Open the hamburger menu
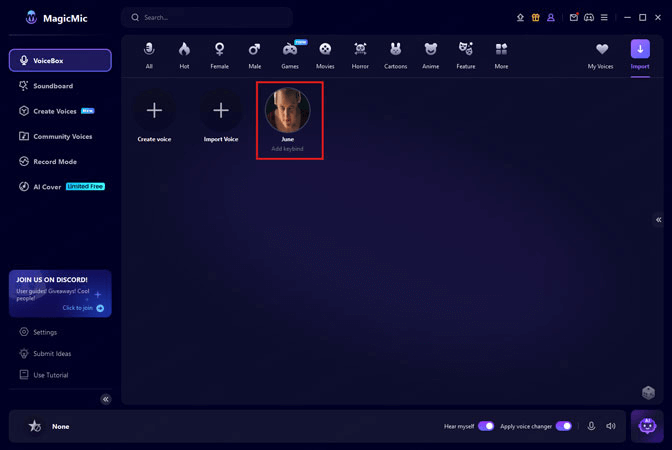The height and width of the screenshot is (450, 672). pos(604,18)
